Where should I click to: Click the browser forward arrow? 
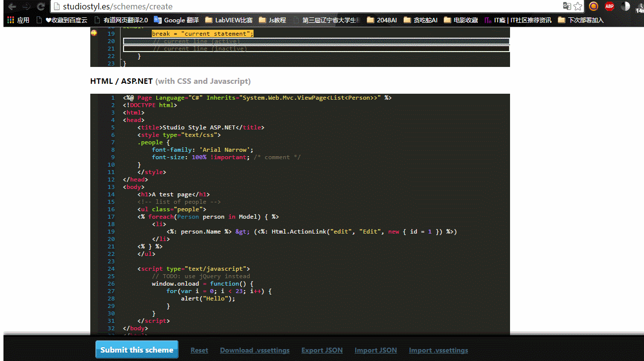tap(26, 6)
